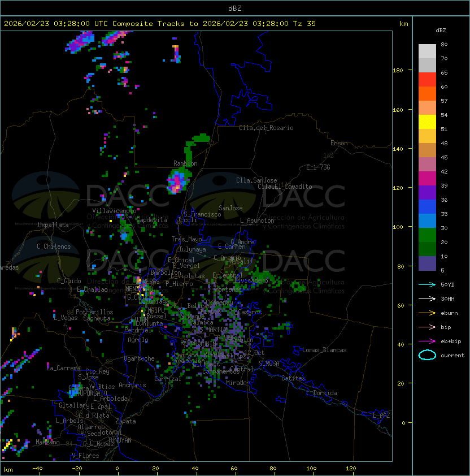Click the Agrelo map label
This screenshot has height=476, width=470.
138,340
